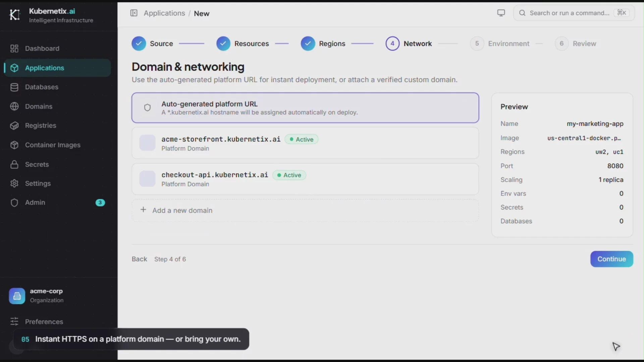Image resolution: width=644 pixels, height=362 pixels.
Task: Click the Kubernetix.ai logo icon
Action: pyautogui.click(x=15, y=15)
